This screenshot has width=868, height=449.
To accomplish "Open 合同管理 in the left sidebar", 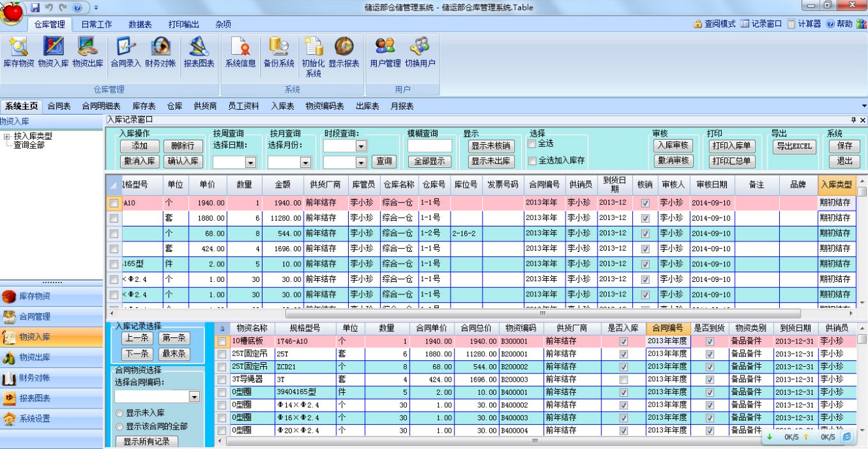I will point(52,317).
